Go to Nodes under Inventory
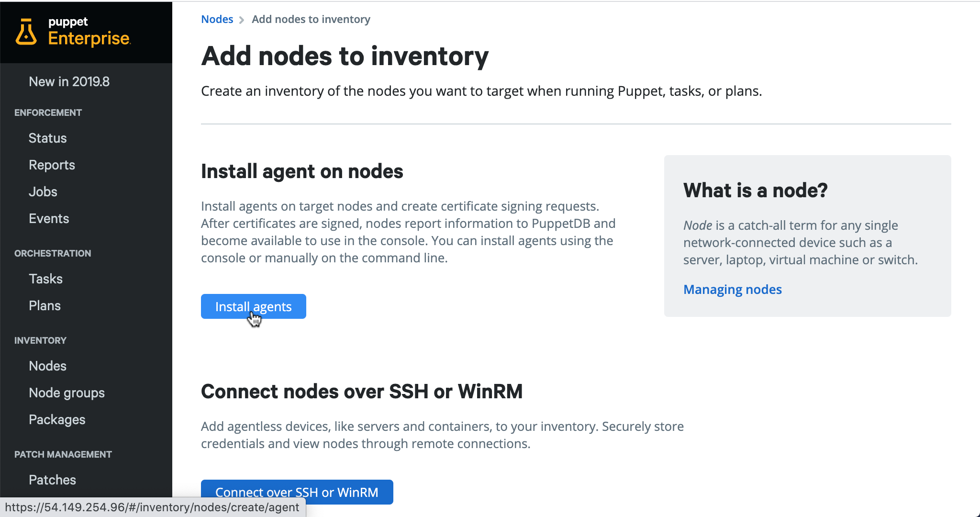Viewport: 980px width, 517px height. (47, 366)
